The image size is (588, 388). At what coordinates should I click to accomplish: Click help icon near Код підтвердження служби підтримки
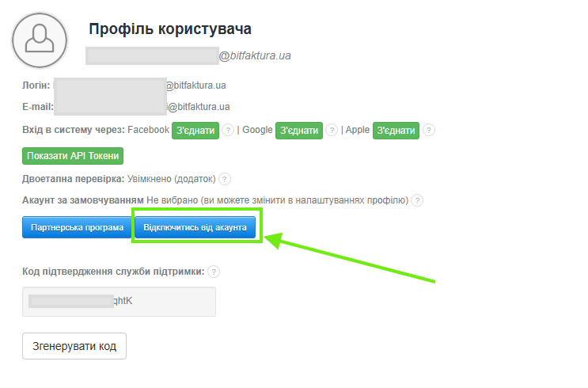pos(214,272)
